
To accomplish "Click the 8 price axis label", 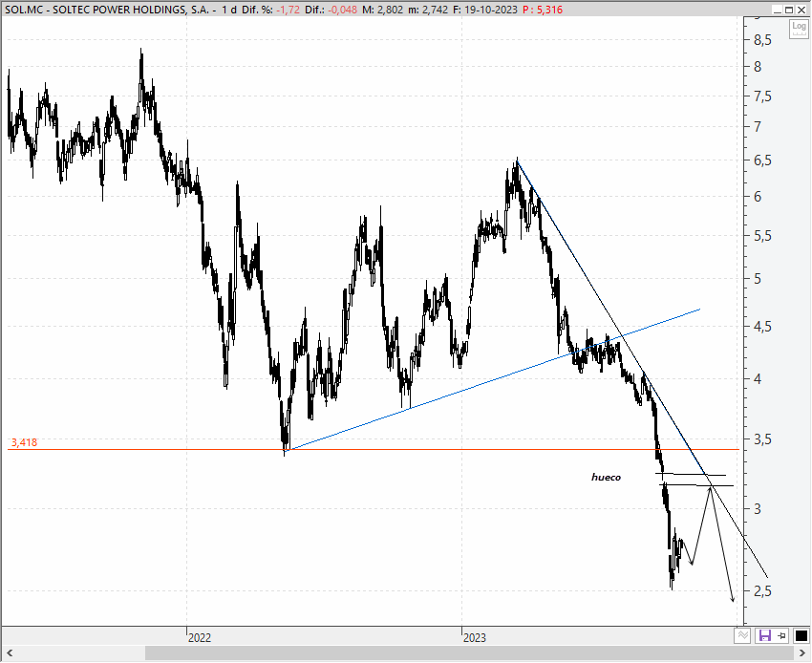I will (x=758, y=66).
